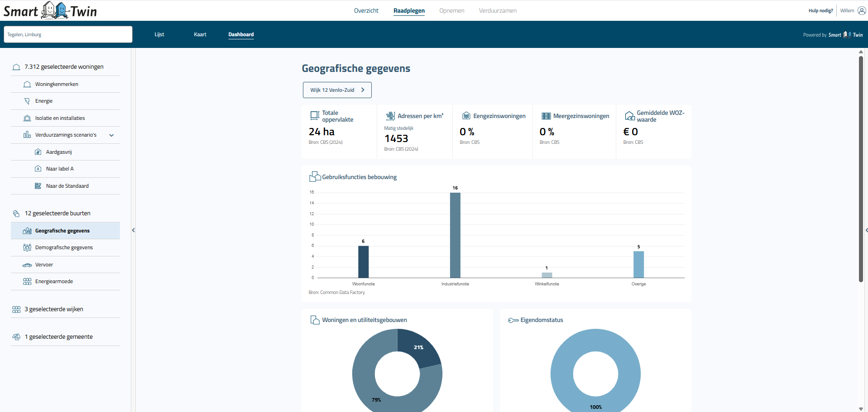Click the Isolatie en installaties icon

27,118
